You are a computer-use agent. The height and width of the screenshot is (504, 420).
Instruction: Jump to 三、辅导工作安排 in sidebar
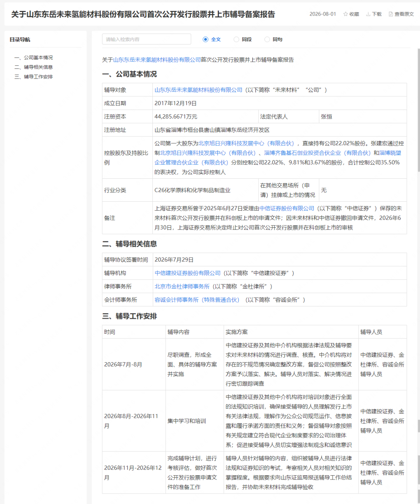point(33,77)
